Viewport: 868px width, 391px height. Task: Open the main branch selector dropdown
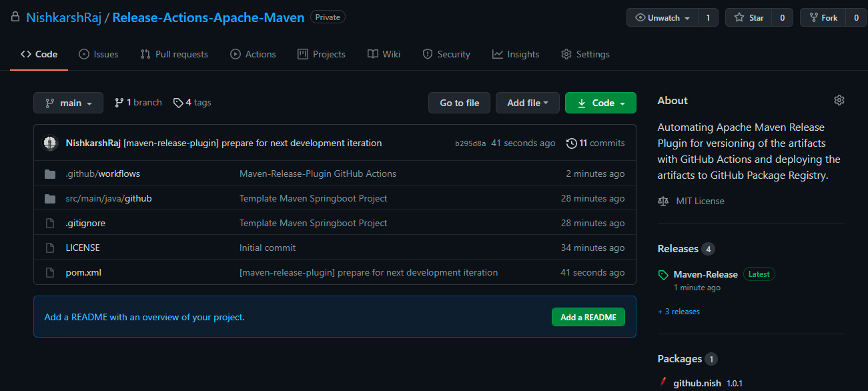pos(68,102)
